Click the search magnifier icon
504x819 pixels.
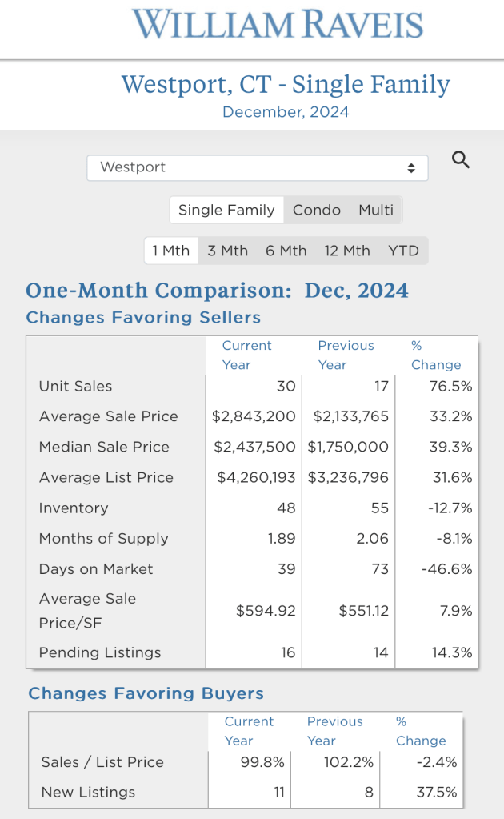click(460, 159)
